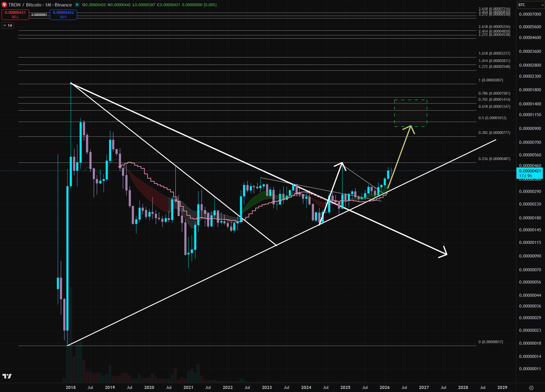Click the TRON coin logo icon

pos(4,5)
